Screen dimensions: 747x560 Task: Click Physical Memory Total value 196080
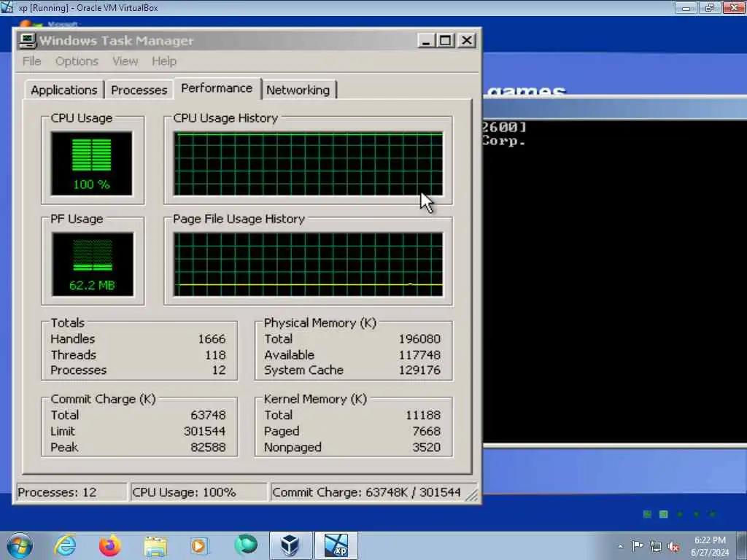pos(419,339)
